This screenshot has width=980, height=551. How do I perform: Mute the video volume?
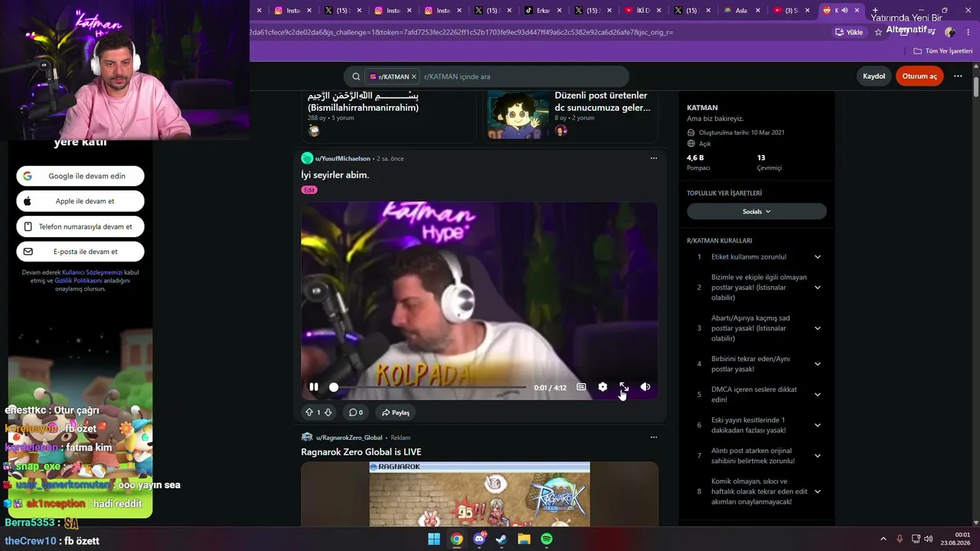[x=645, y=387]
